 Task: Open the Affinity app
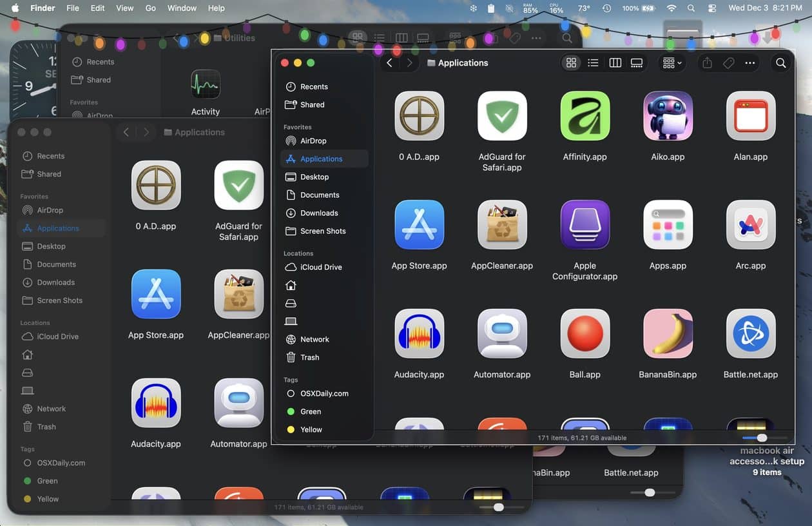[585, 116]
